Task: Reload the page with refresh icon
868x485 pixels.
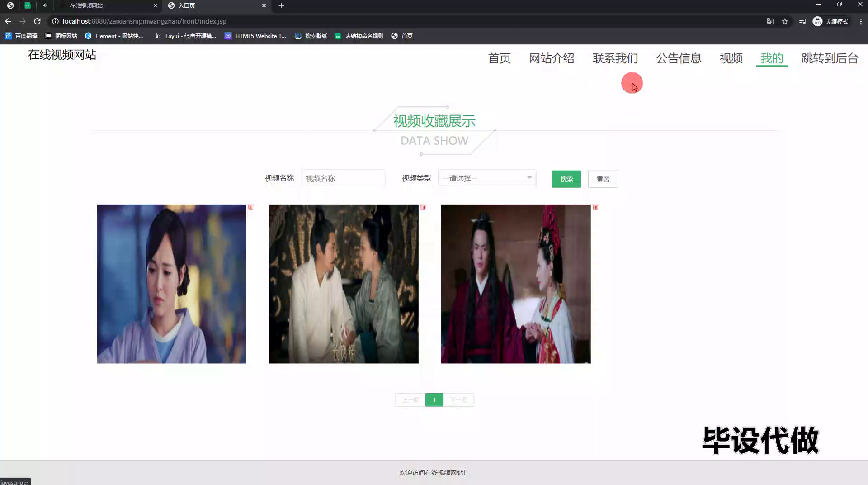Action: (x=38, y=21)
